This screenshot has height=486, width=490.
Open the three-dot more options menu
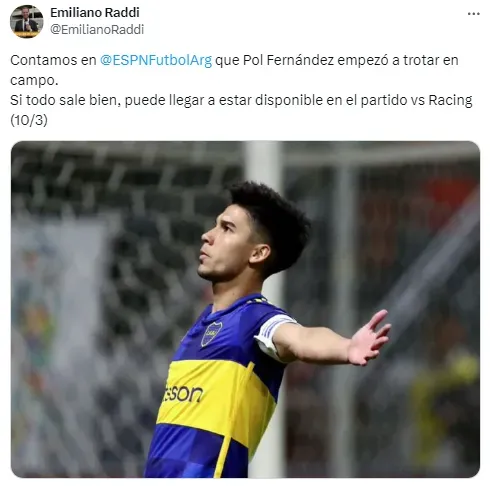click(x=473, y=14)
